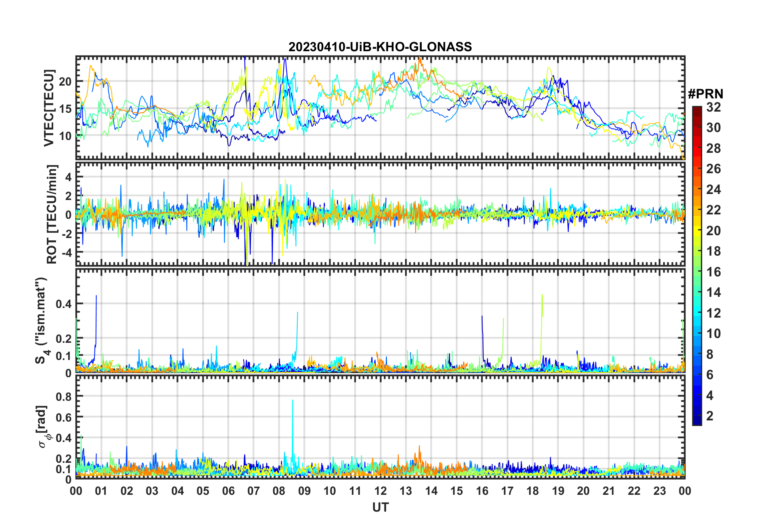
Task: Click the UT x-axis label
Action: click(380, 508)
